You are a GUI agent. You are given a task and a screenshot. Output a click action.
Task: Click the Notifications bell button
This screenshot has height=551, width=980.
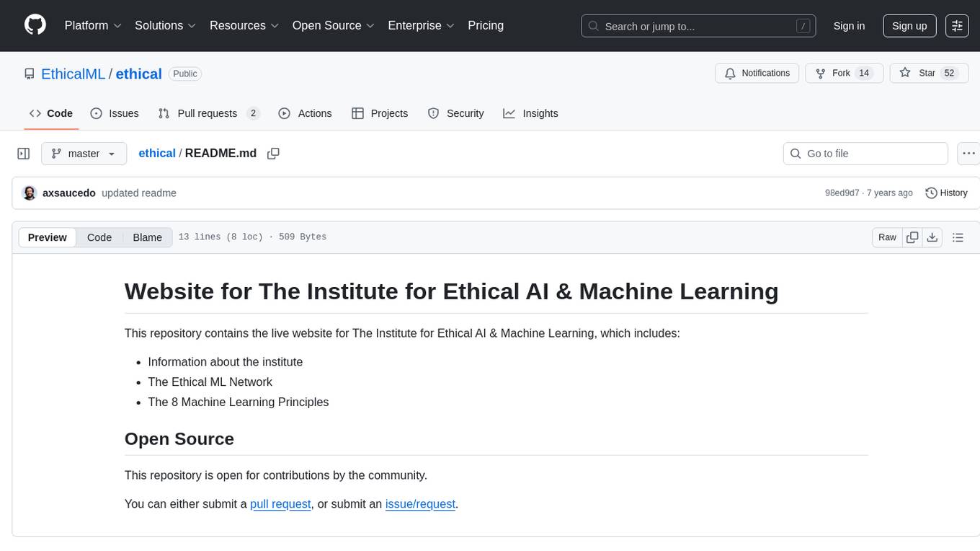coord(757,73)
